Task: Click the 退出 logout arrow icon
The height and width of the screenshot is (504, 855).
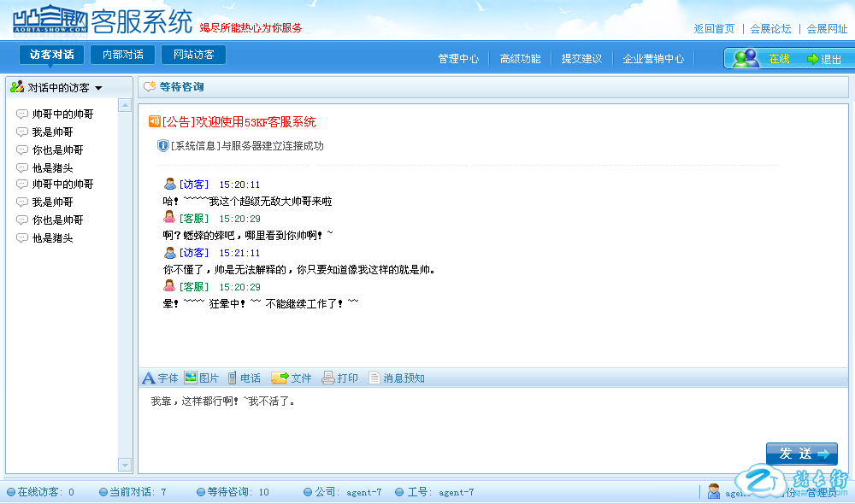Action: point(813,59)
